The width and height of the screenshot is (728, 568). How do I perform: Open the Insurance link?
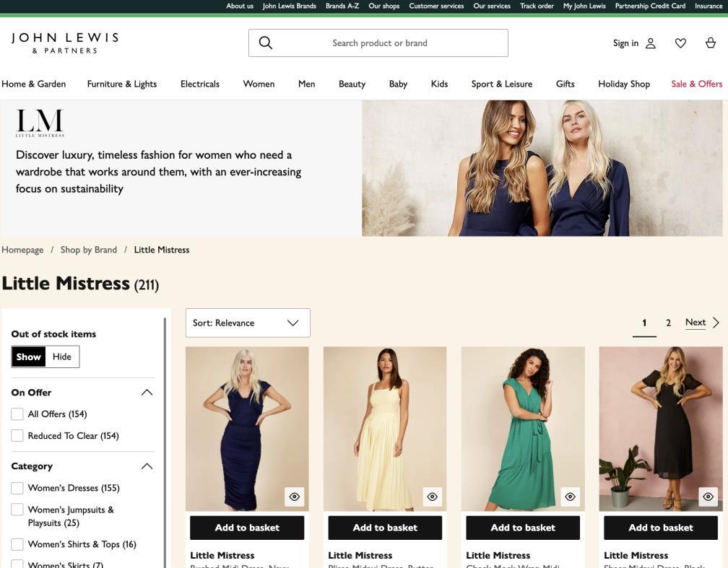click(x=708, y=6)
